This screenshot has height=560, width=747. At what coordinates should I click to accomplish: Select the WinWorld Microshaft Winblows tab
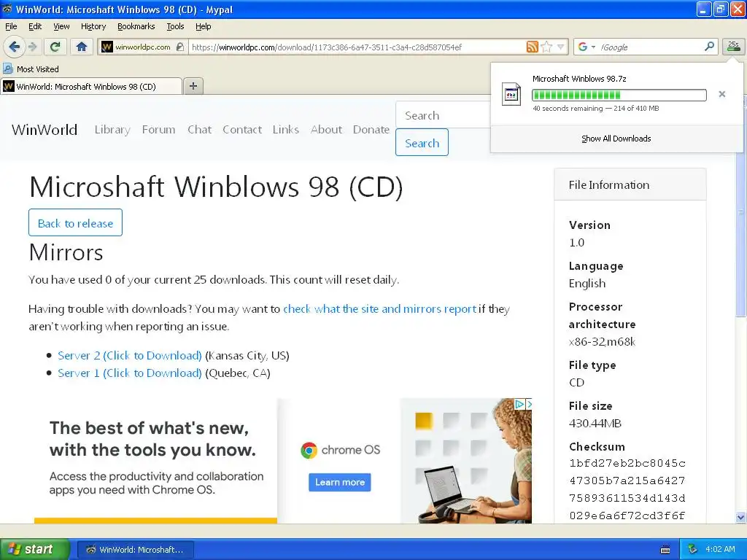(91, 86)
